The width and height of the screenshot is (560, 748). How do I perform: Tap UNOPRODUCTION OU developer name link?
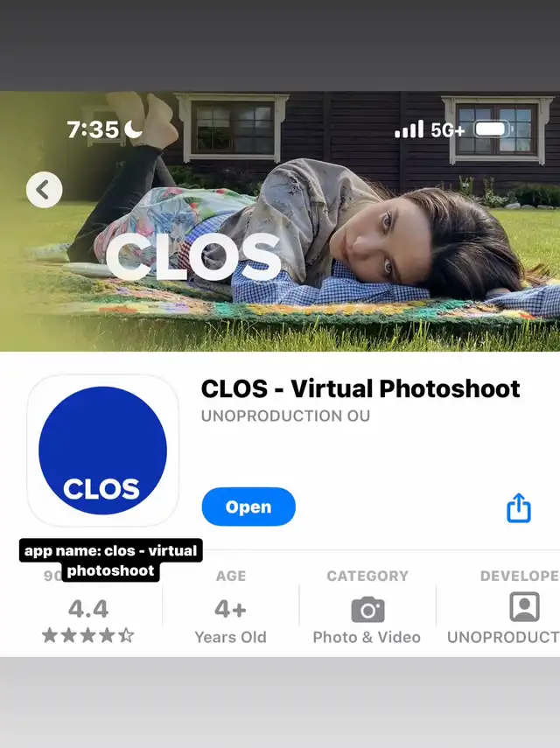coord(285,416)
